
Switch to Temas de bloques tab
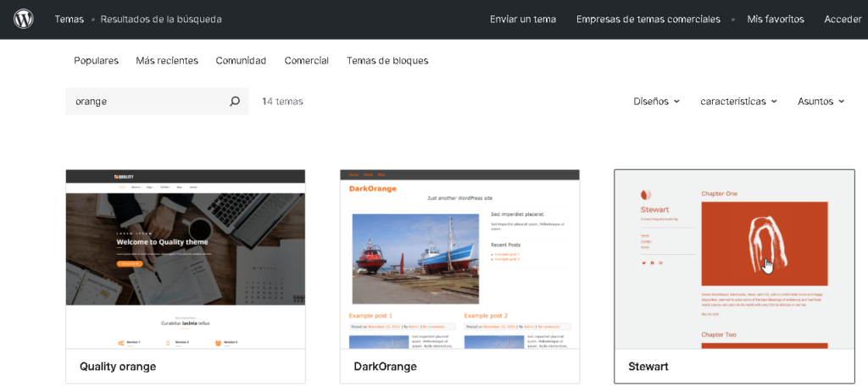(387, 61)
